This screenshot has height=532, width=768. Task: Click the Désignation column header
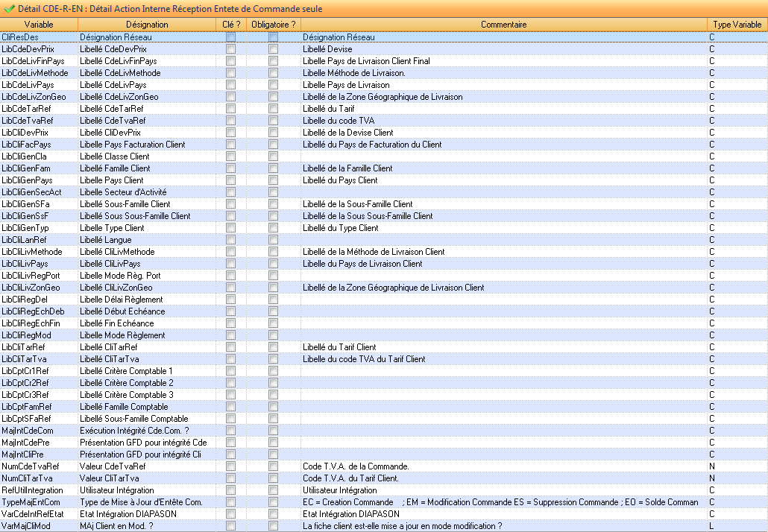[147, 25]
